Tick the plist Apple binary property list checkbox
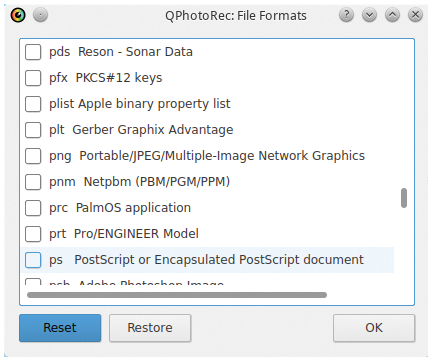The width and height of the screenshot is (432, 361). 33,104
